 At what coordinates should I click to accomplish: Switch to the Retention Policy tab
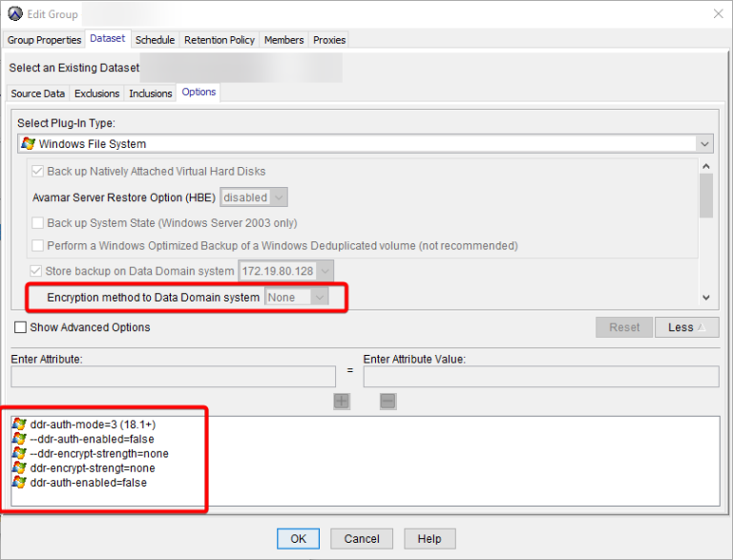tap(220, 40)
